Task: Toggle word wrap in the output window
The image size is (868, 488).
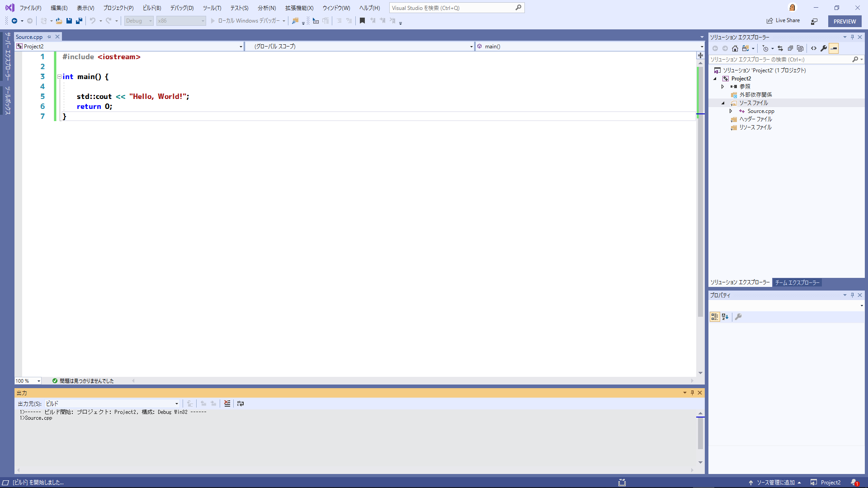Action: coord(241,404)
